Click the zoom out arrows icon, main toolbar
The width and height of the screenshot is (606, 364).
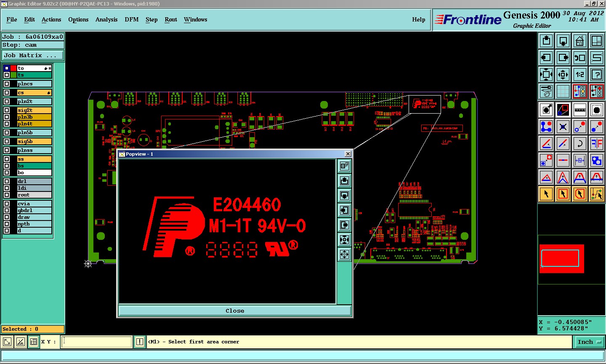pyautogui.click(x=563, y=74)
